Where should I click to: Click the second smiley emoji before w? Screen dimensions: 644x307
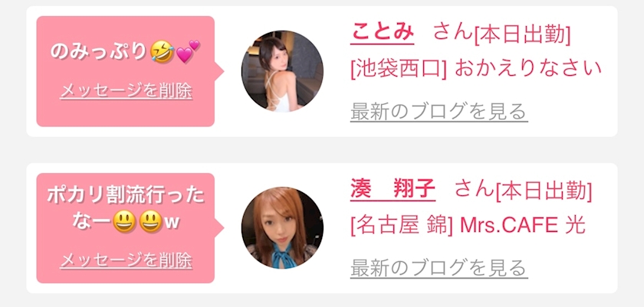(150, 224)
